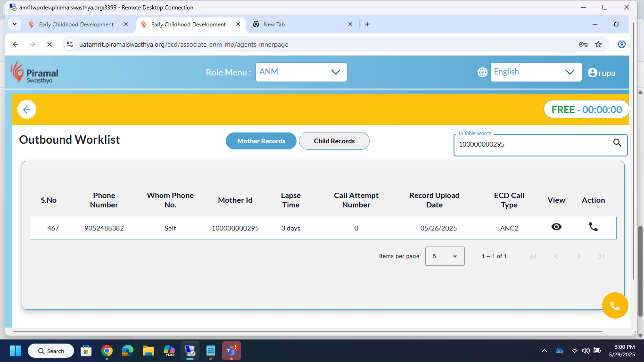This screenshot has height=362, width=644.
Task: Click the 3 days lapse time cell
Action: (291, 228)
